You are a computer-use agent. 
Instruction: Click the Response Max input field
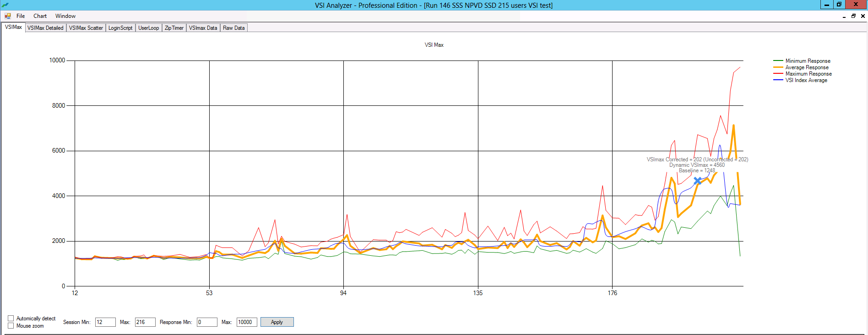[x=246, y=322]
